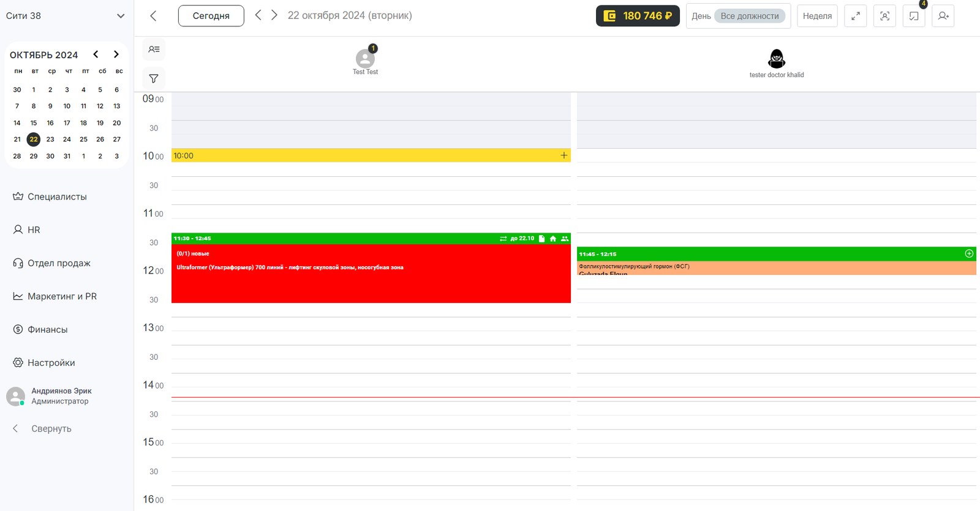Go to next day arrow near date
This screenshot has width=980, height=511.
pos(274,15)
